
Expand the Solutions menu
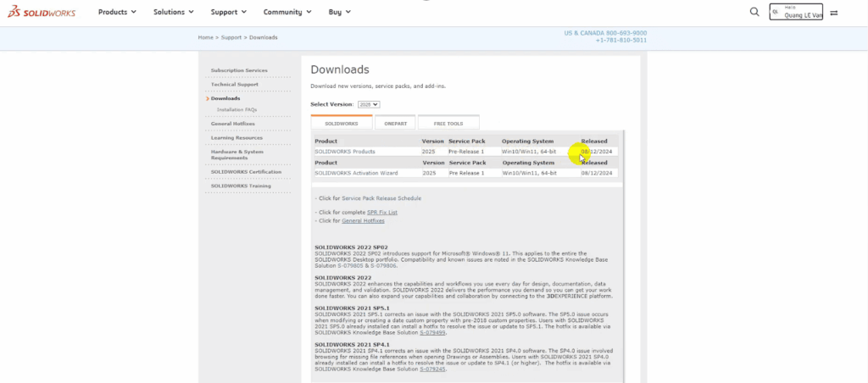click(173, 12)
